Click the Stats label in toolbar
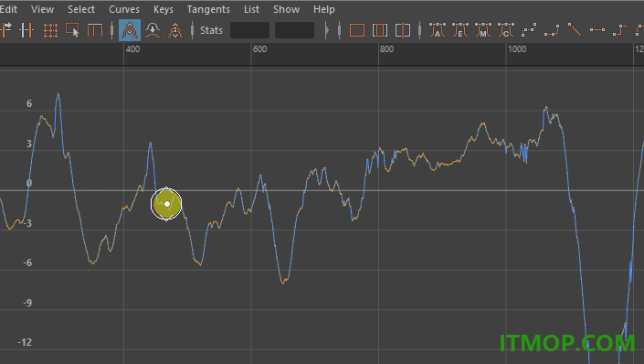The height and width of the screenshot is (364, 644). tap(211, 30)
